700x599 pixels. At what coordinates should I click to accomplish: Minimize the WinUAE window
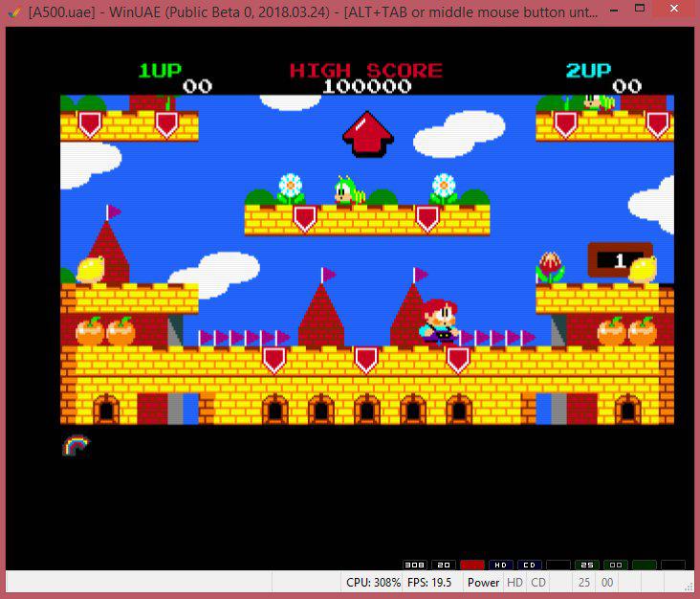click(614, 9)
